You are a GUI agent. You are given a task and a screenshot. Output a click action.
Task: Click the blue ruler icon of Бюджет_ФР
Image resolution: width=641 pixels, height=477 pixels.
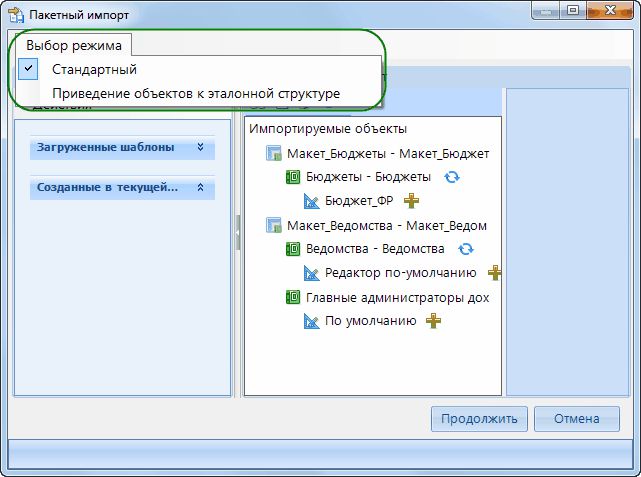coord(311,201)
